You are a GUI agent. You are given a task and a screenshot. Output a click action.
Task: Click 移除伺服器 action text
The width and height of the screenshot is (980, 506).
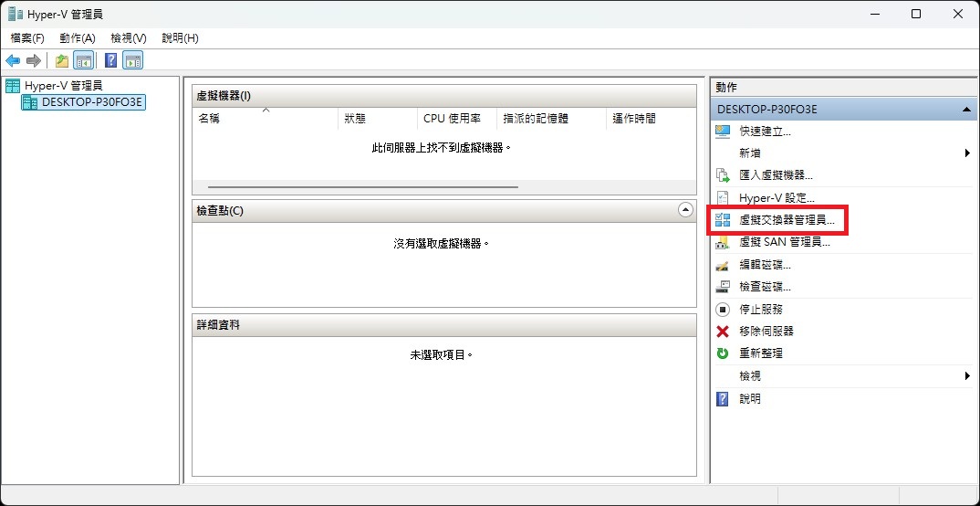pyautogui.click(x=766, y=332)
